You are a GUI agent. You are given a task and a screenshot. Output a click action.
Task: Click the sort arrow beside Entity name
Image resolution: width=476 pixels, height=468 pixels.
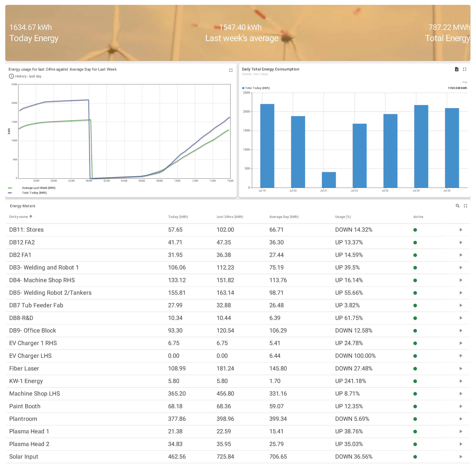[x=31, y=217]
